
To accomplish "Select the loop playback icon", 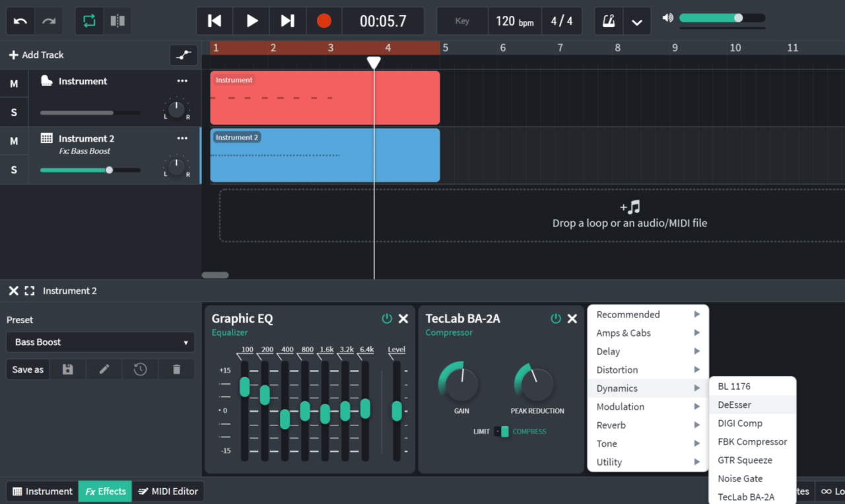I will [89, 20].
